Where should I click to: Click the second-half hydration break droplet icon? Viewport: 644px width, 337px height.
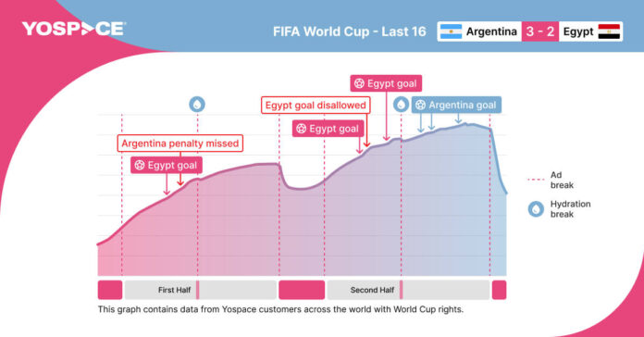point(401,105)
